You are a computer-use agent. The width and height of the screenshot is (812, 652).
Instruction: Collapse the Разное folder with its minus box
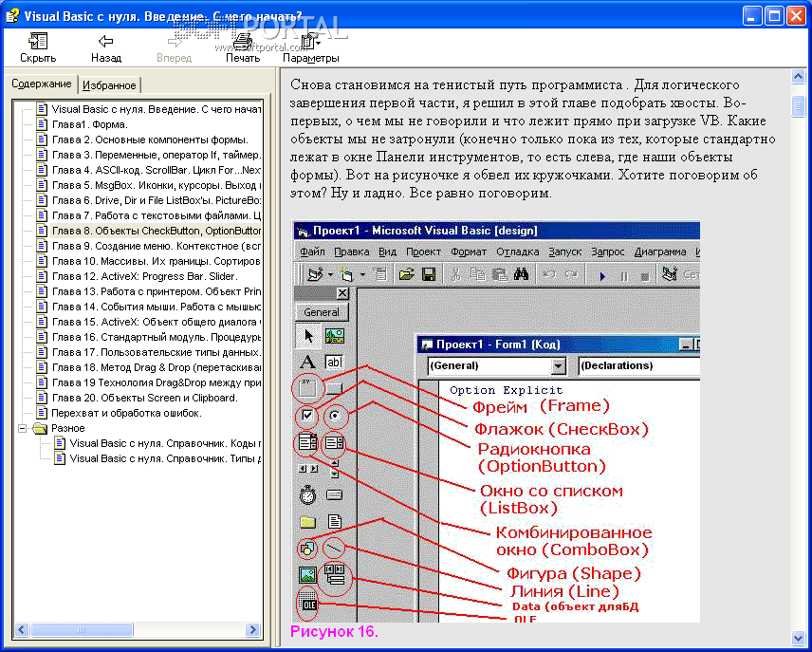tap(22, 428)
